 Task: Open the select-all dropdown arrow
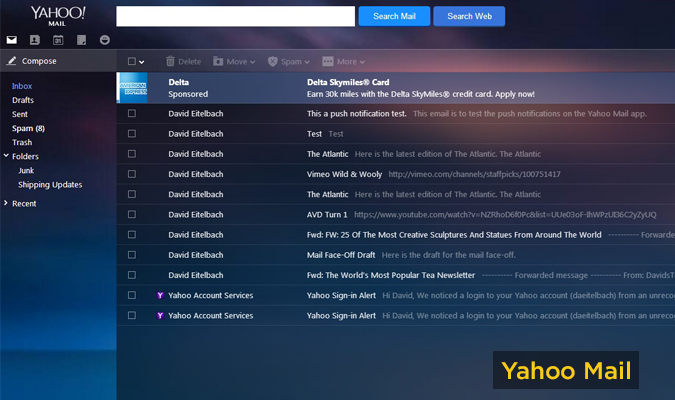click(142, 62)
